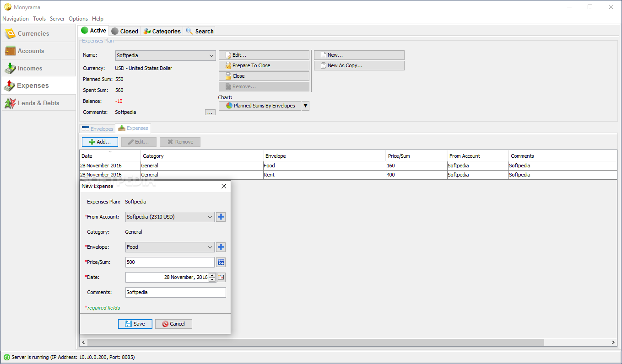Click the server running status icon
The image size is (622, 364).
coord(7,357)
